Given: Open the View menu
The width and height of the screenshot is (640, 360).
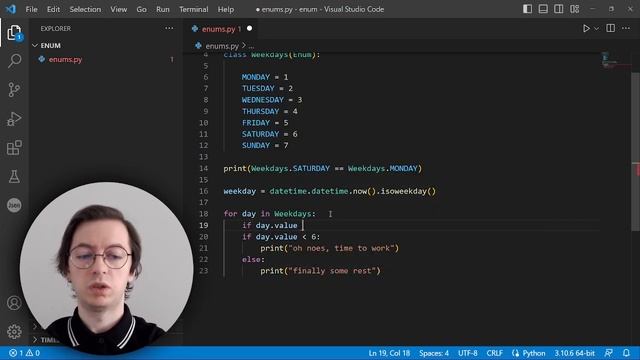Looking at the screenshot, I should (118, 9).
